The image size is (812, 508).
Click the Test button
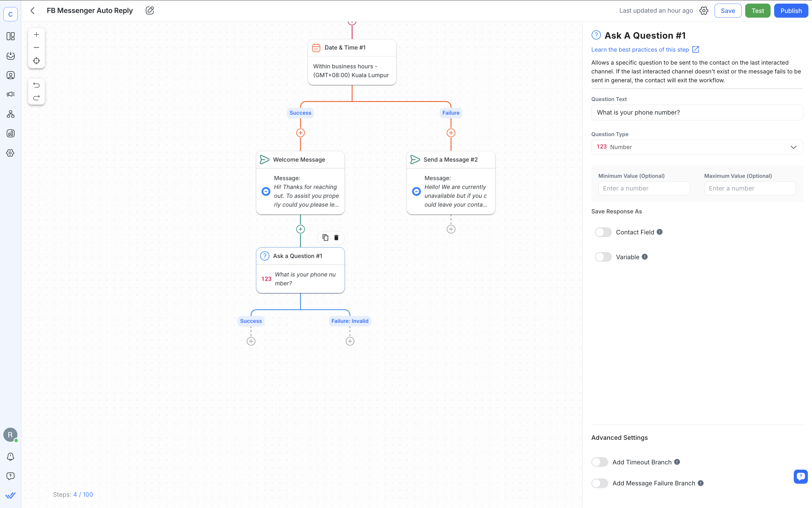[758, 10]
